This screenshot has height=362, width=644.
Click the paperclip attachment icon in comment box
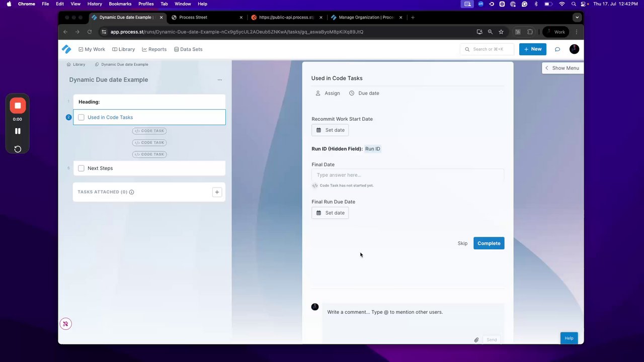476,340
